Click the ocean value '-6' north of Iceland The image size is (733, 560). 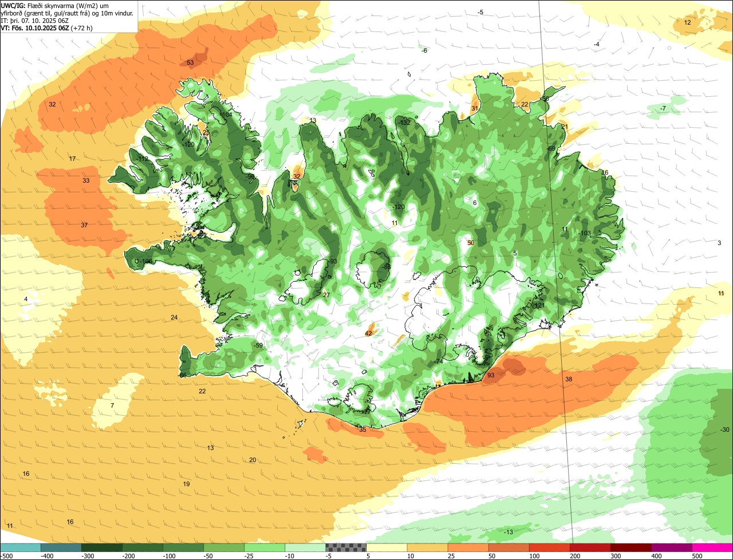(424, 50)
